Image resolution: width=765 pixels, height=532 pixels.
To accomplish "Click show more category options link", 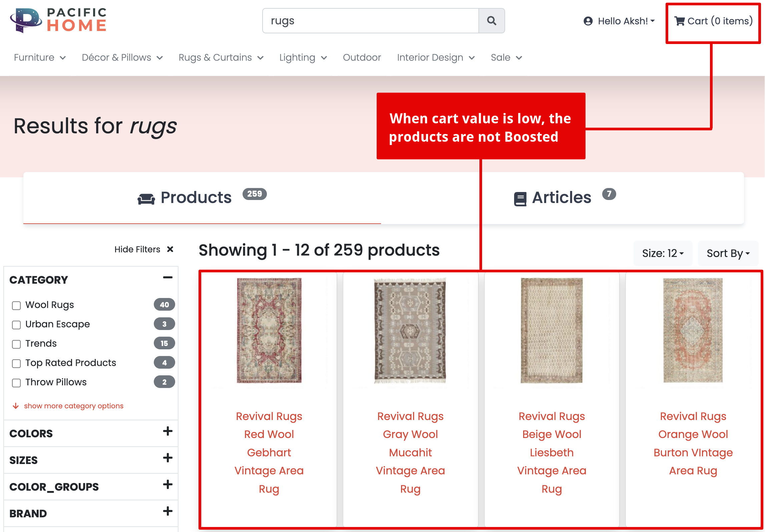I will 73,406.
